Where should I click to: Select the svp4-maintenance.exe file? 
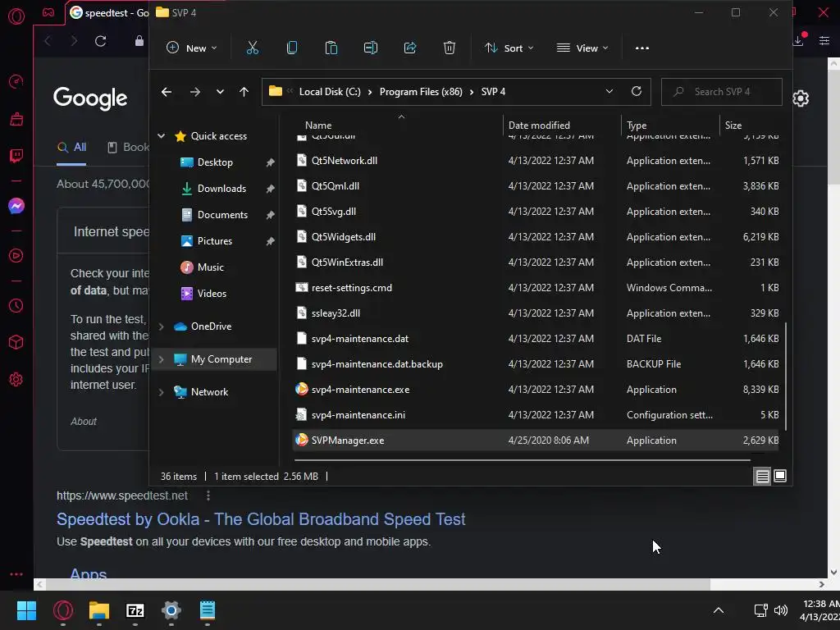click(536, 390)
